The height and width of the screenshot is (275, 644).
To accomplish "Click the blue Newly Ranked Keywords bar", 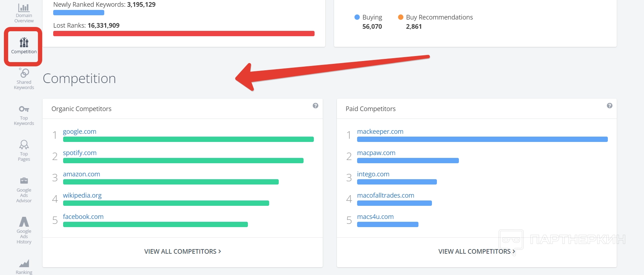I will click(x=79, y=13).
